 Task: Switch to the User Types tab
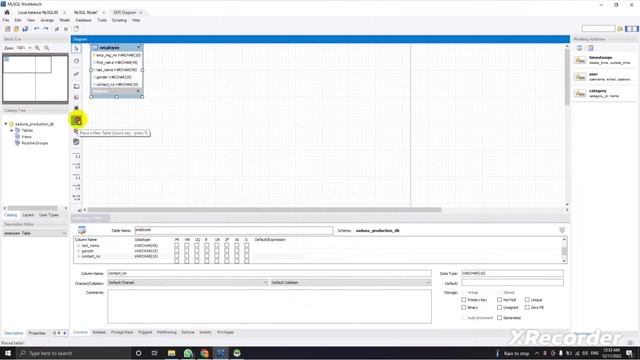49,215
